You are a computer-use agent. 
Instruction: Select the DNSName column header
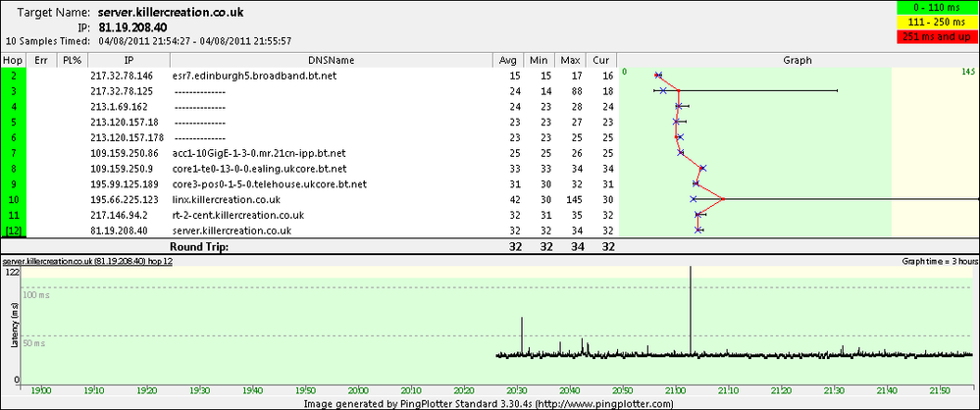(332, 61)
